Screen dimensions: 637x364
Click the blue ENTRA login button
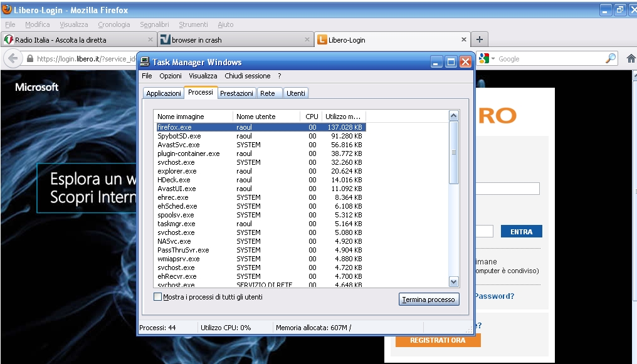point(521,232)
